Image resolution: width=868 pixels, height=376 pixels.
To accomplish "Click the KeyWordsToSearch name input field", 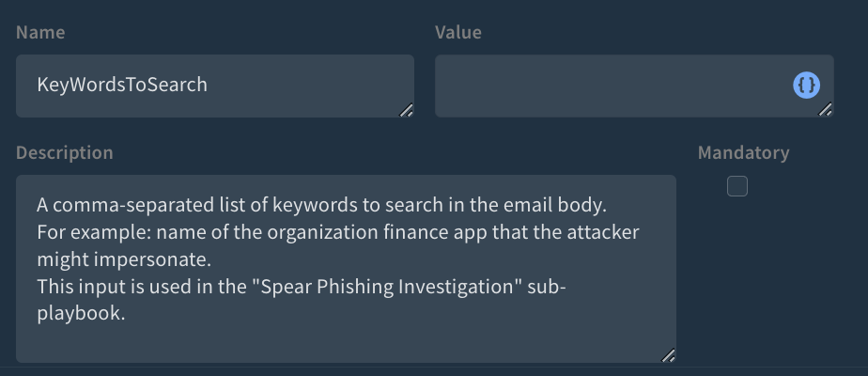I will point(214,86).
